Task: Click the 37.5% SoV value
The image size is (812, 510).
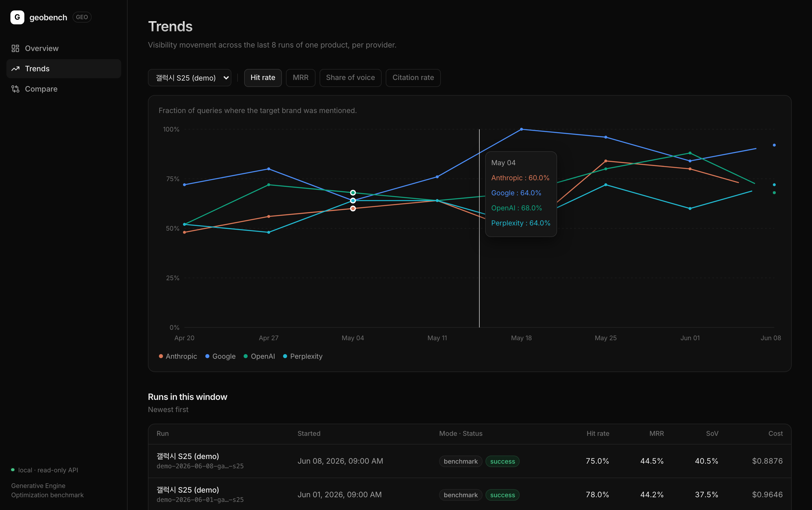Action: [x=706, y=495]
